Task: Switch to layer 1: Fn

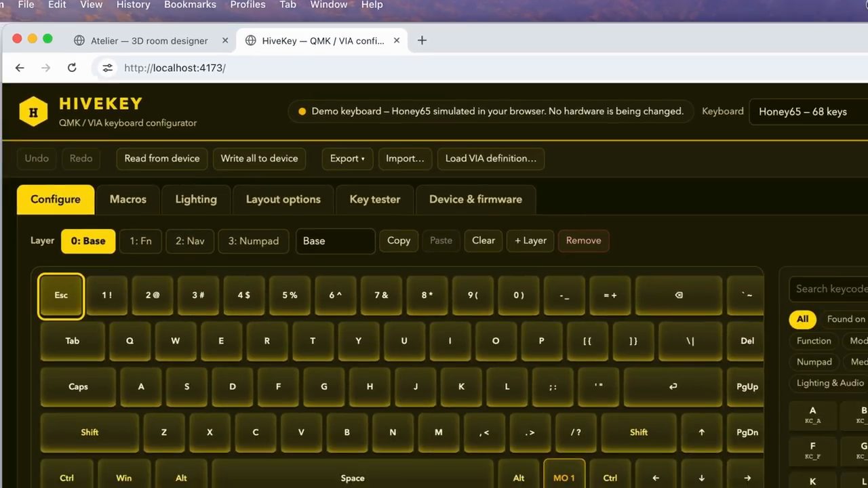Action: [140, 241]
